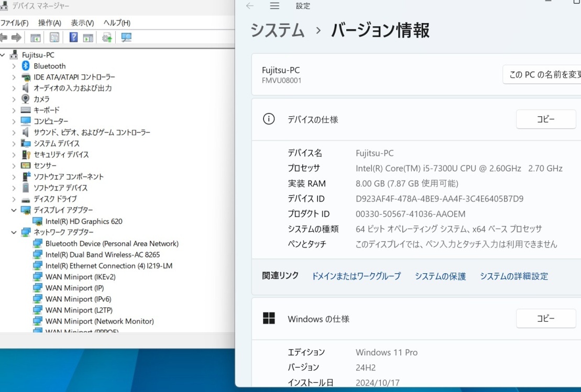
Task: Click the version value 24H2
Action: tap(365, 367)
